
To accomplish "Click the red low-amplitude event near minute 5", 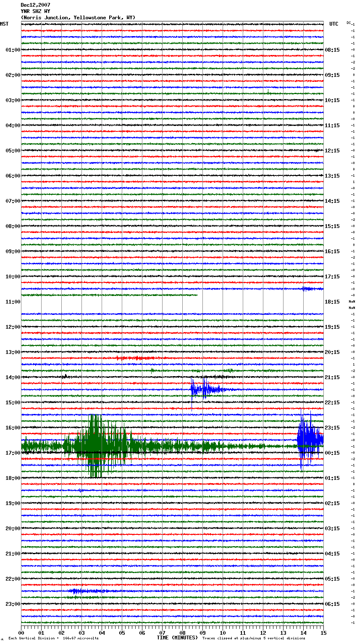I will [134, 358].
